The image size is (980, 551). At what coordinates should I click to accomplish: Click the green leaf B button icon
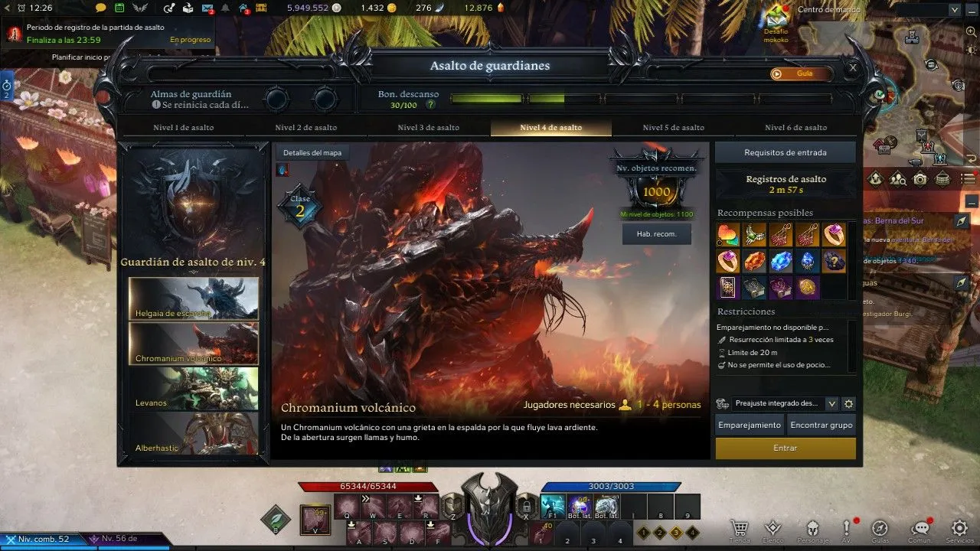coord(276,519)
